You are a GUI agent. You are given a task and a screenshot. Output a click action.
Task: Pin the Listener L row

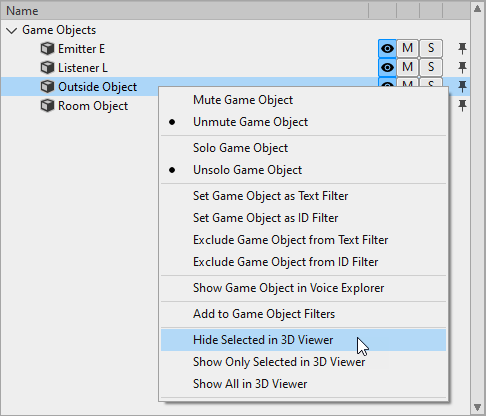(x=462, y=68)
